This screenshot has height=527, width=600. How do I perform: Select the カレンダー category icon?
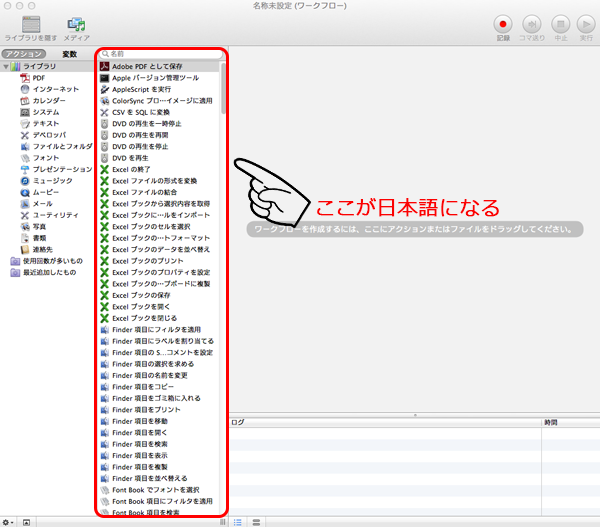[25, 101]
